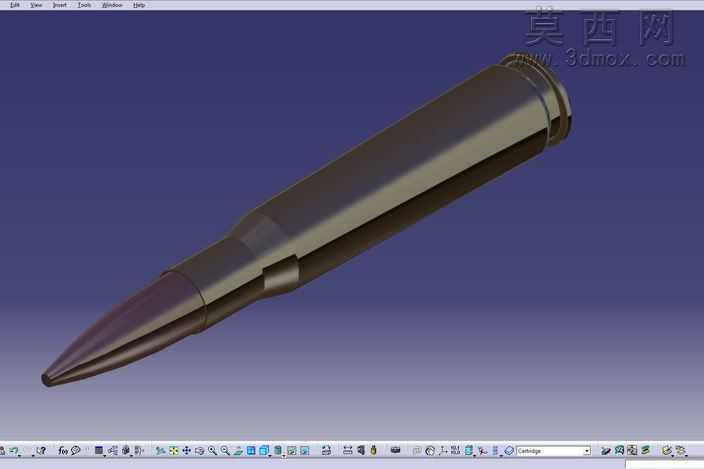Click the mean dimensions number icon
Screen dimensions: 704x469
pyautogui.click(x=455, y=450)
